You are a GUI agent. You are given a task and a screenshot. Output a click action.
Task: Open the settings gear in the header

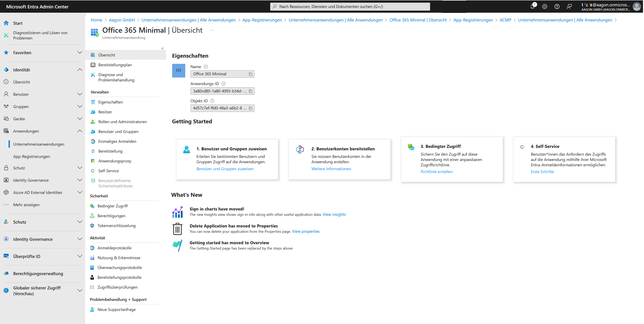coord(545,7)
